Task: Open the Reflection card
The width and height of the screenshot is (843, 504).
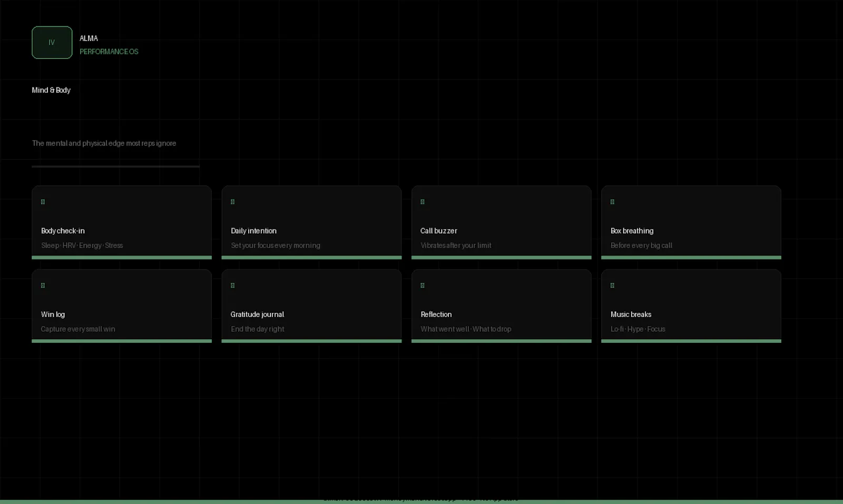Action: point(501,306)
